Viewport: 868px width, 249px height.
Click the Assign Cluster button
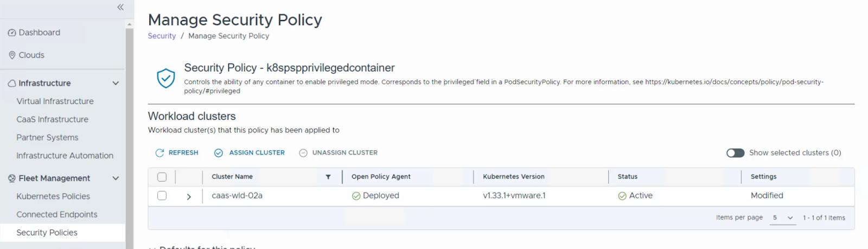click(250, 153)
